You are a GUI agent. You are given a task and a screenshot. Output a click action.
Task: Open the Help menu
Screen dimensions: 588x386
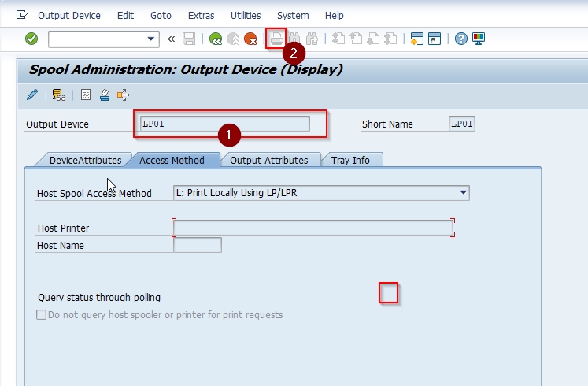tap(334, 16)
